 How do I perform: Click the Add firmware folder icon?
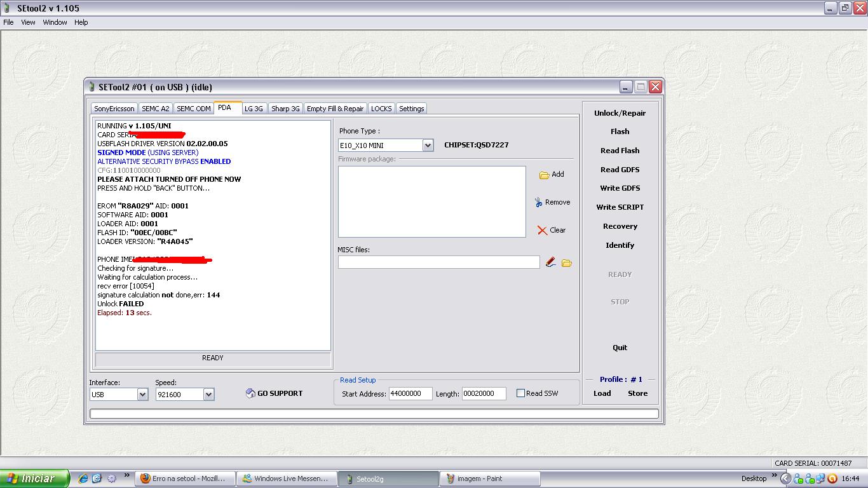pyautogui.click(x=544, y=175)
